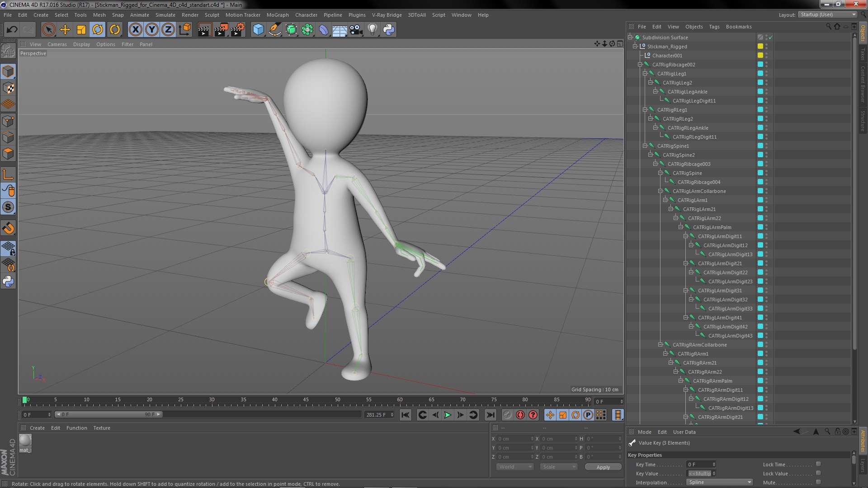868x488 pixels.
Task: Toggle Subdivision Surface enable checkmark
Action: [771, 38]
